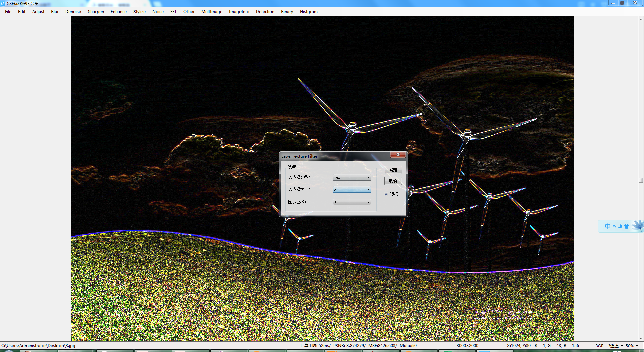The width and height of the screenshot is (644, 352).
Task: Click the 确定 confirm button
Action: tap(393, 170)
